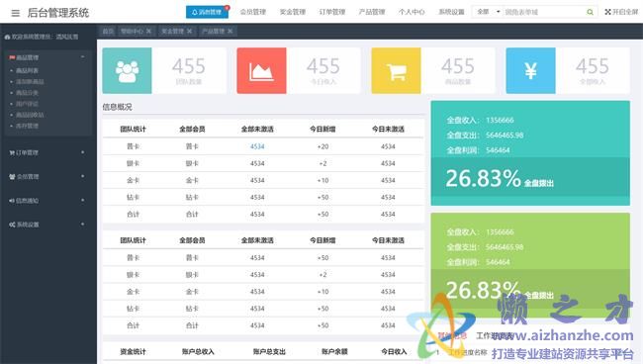643x364 pixels.
Task: Open 资金管理 in the top navigation
Action: (x=293, y=12)
